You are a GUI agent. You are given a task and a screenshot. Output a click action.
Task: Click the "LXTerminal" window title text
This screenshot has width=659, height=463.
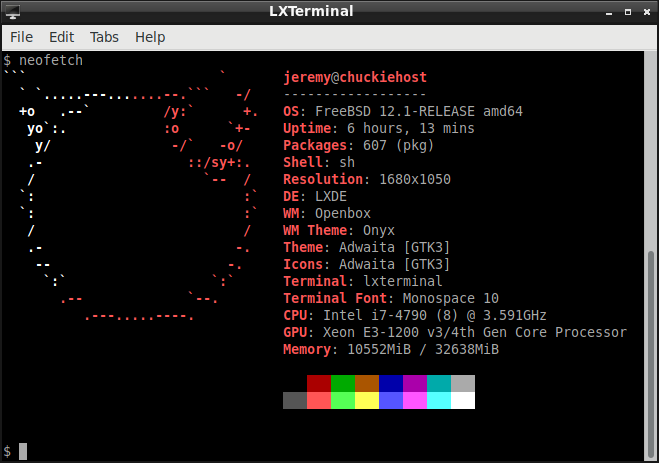pos(311,11)
